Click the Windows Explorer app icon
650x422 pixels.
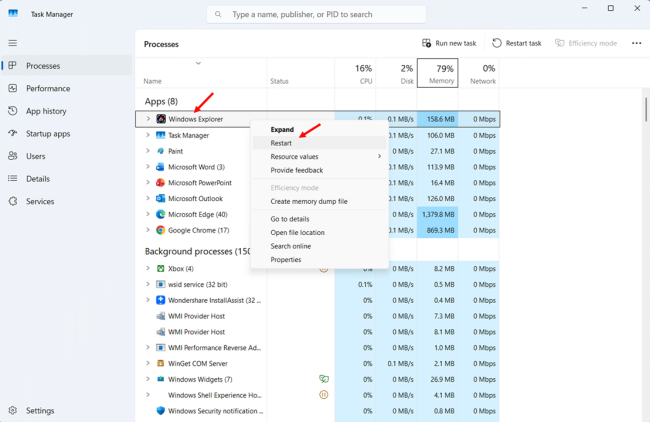coord(161,119)
